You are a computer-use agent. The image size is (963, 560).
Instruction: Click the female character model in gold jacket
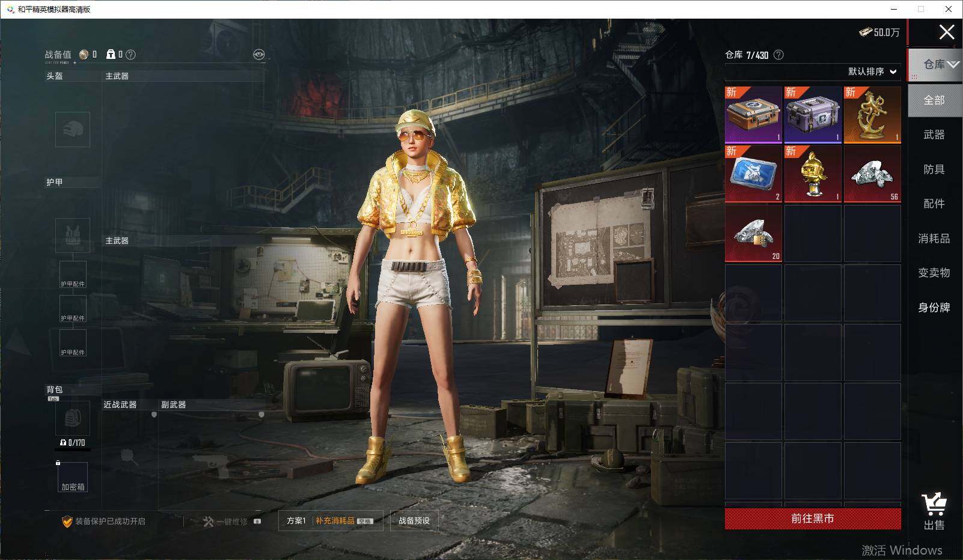tap(416, 297)
